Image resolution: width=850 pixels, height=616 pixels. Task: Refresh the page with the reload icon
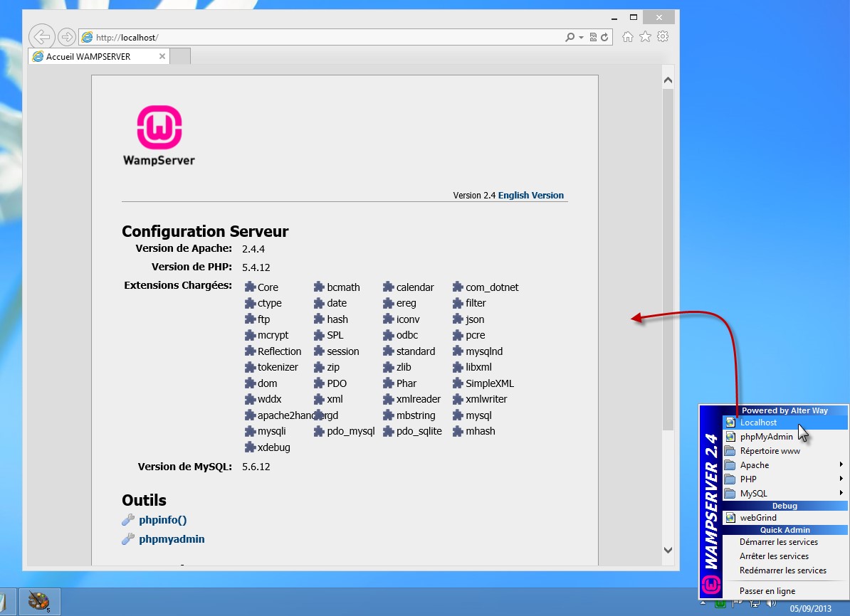pos(605,38)
